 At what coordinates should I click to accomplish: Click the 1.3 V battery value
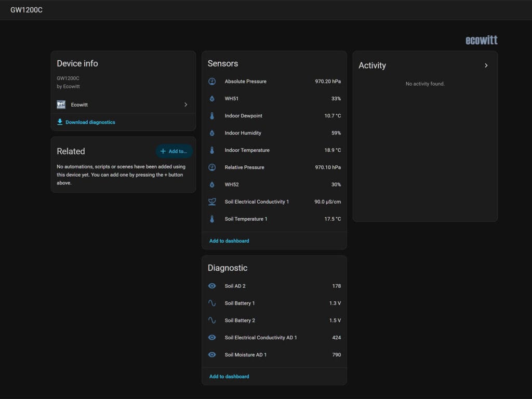335,303
